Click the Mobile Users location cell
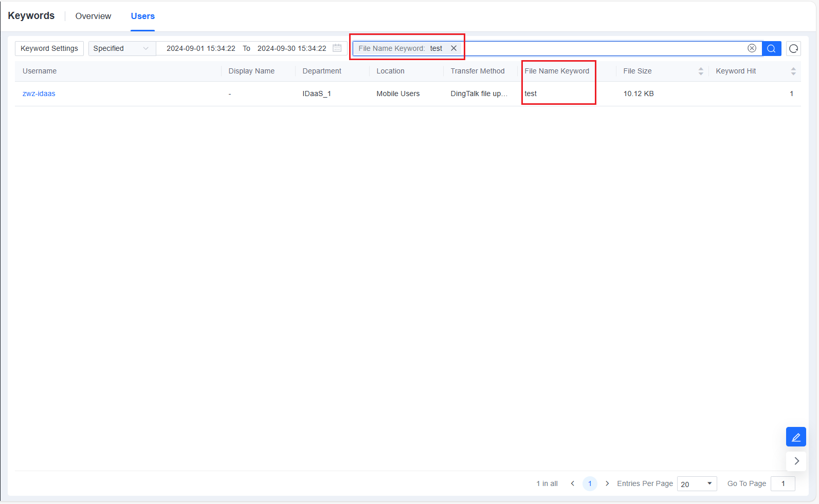The width and height of the screenshot is (819, 504). [398, 94]
